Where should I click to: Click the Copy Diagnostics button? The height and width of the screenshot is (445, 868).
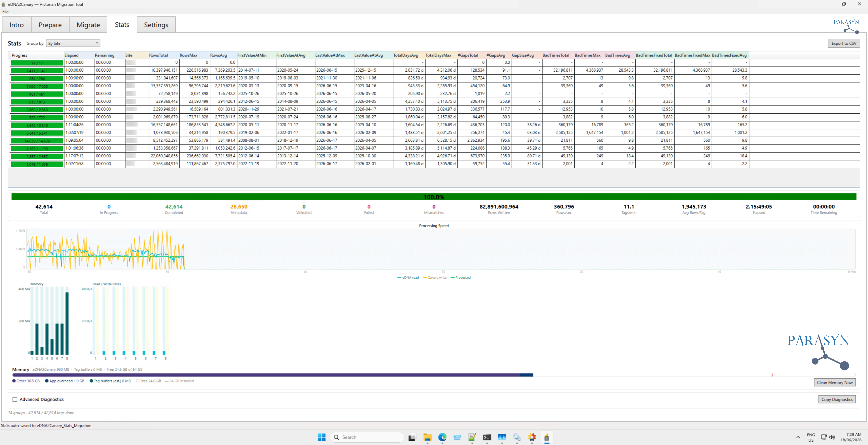837,399
